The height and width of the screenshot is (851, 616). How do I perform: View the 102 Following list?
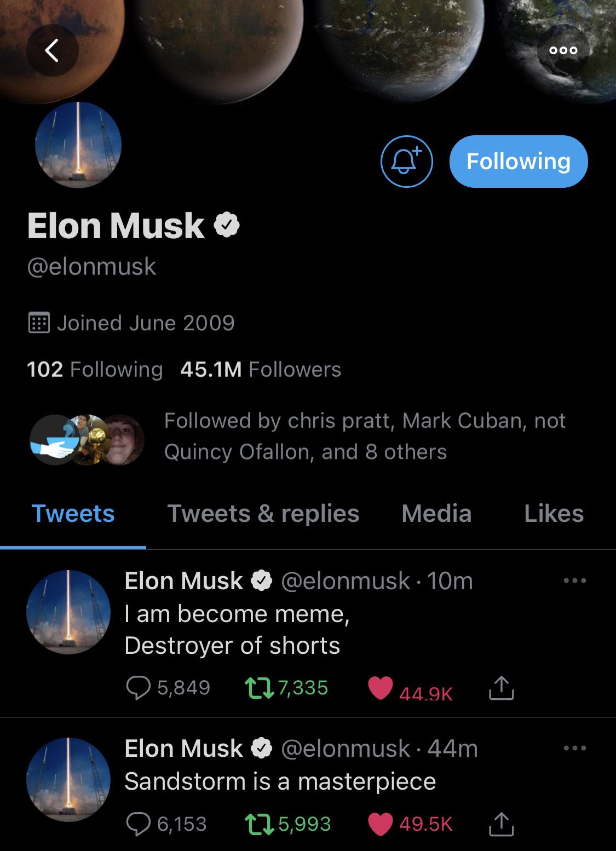tap(94, 370)
